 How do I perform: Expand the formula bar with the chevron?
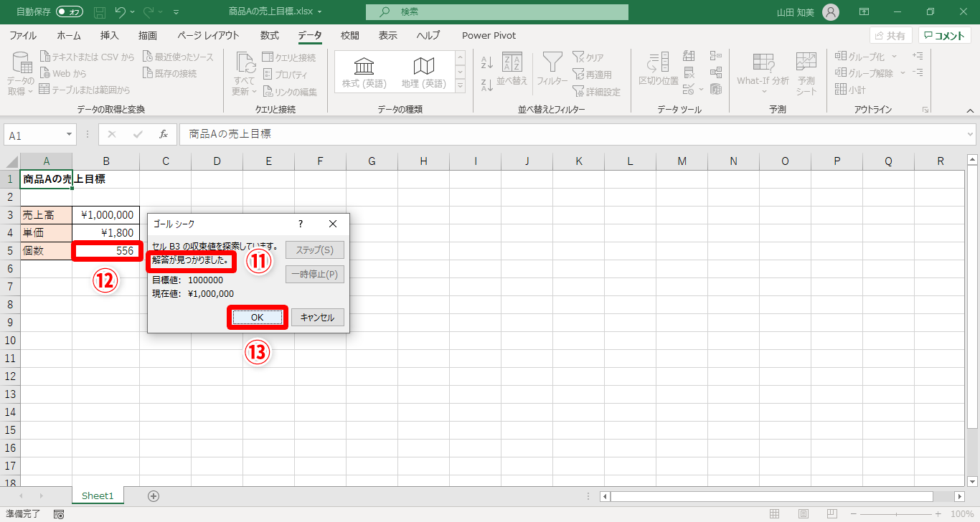tap(971, 134)
